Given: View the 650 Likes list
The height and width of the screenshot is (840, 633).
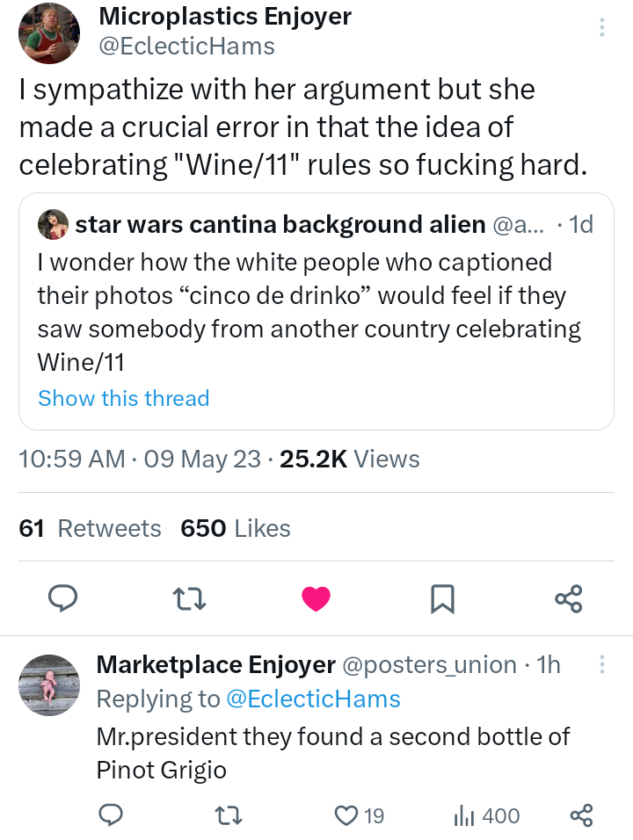Looking at the screenshot, I should pyautogui.click(x=235, y=528).
